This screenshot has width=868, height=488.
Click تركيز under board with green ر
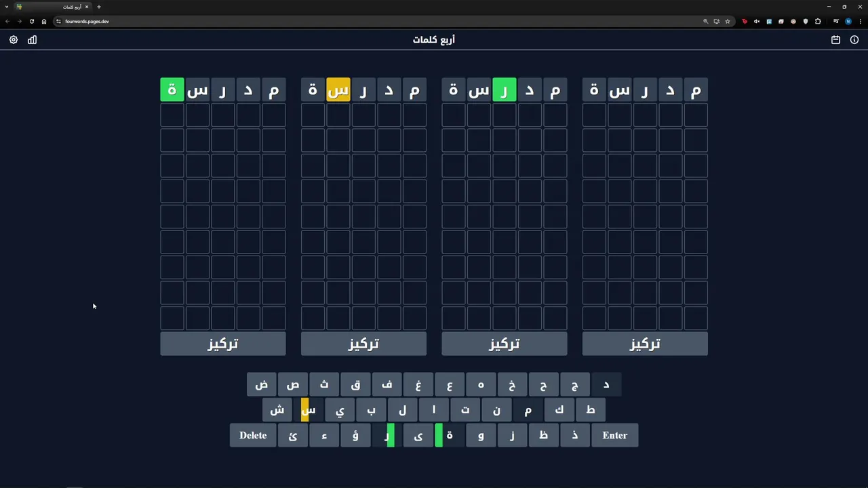[x=505, y=344]
